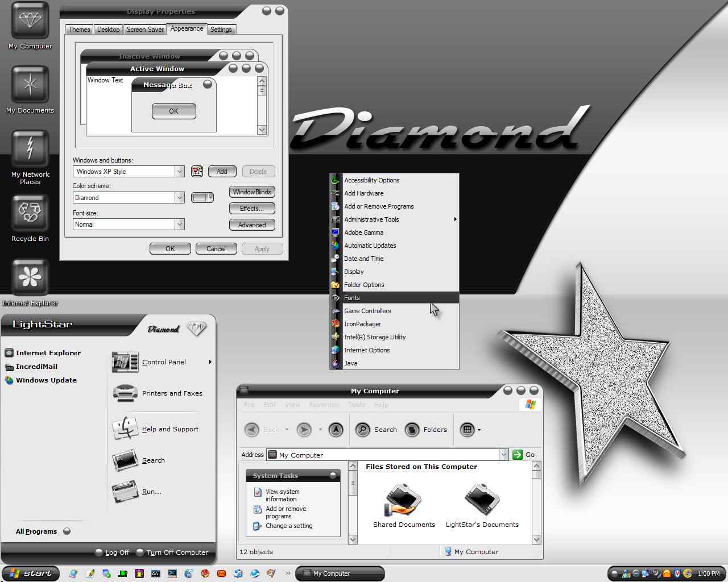Collapse the System Tasks panel
Screen dimensions: 728x582
click(x=333, y=475)
